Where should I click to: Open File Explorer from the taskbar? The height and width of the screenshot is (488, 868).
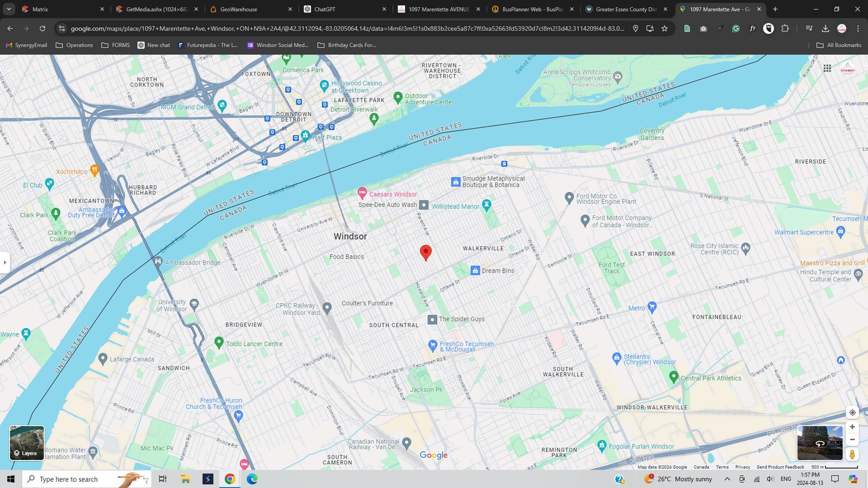pos(185,479)
